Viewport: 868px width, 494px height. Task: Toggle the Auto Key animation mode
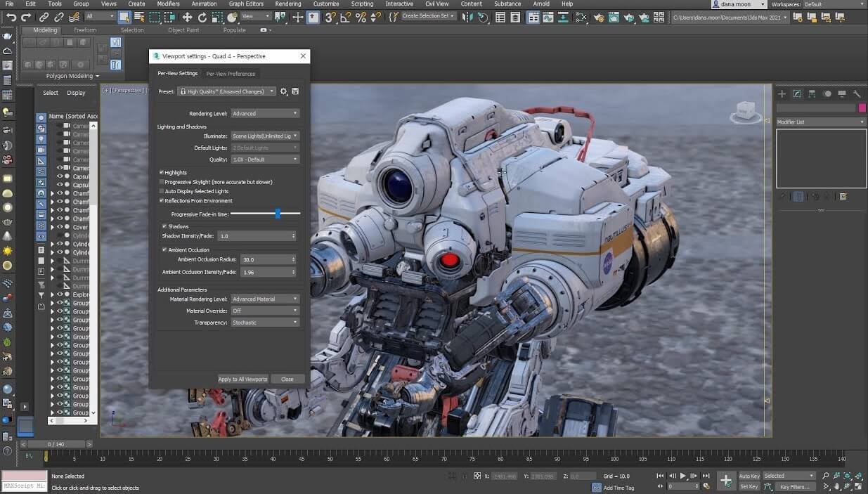point(749,476)
